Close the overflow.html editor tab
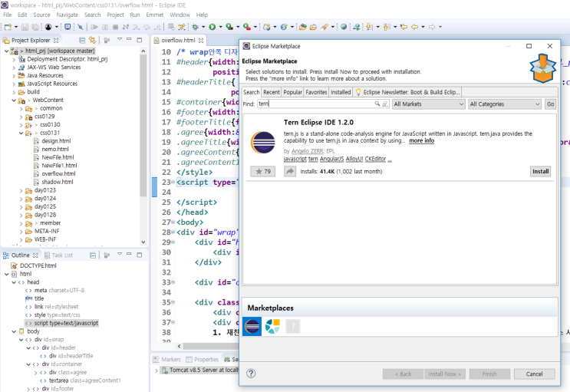The width and height of the screenshot is (570, 392). (x=201, y=41)
